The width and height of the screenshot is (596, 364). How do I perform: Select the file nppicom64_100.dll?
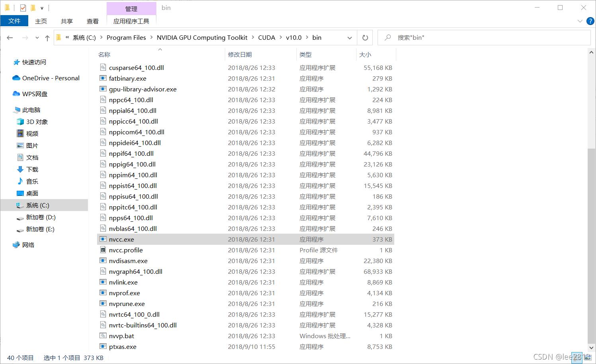click(x=136, y=132)
